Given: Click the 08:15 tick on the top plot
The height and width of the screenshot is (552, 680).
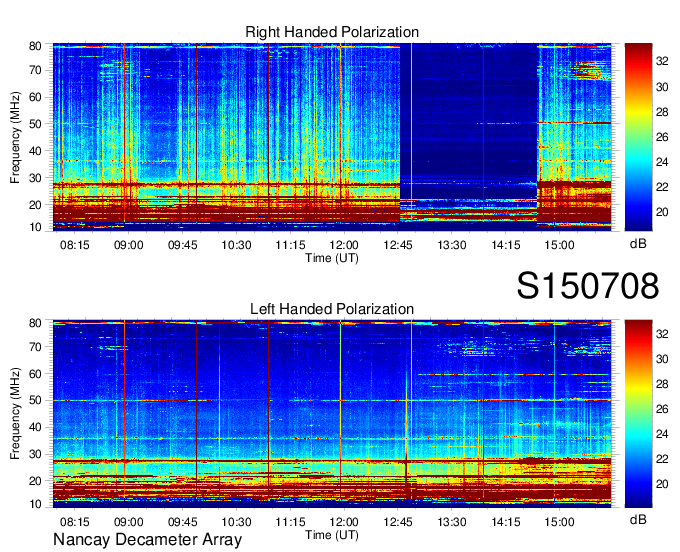Looking at the screenshot, I should pos(75,245).
